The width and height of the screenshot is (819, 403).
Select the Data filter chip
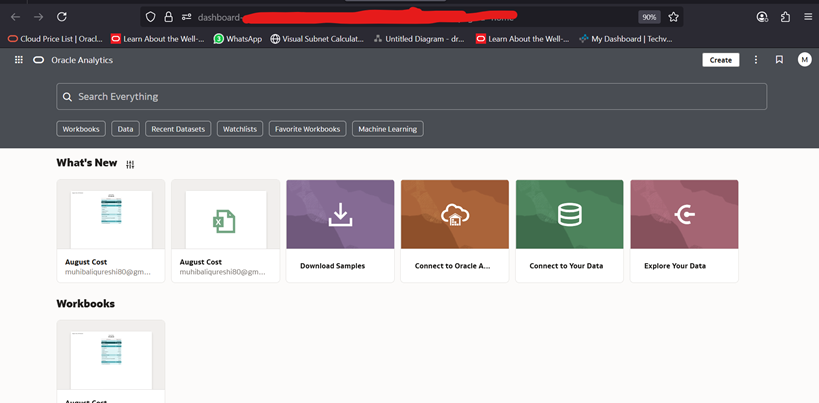(125, 129)
